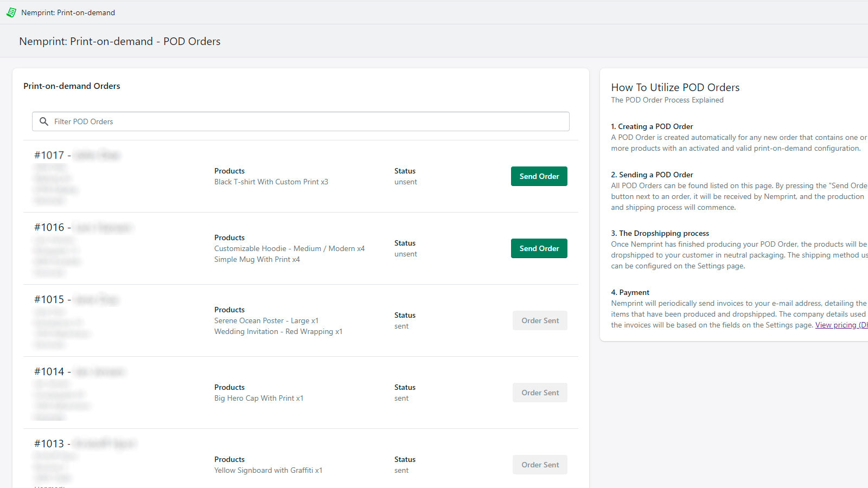This screenshot has width=868, height=488.
Task: Click Customizable Hoodie - Medium / Modern x4
Action: (x=290, y=248)
